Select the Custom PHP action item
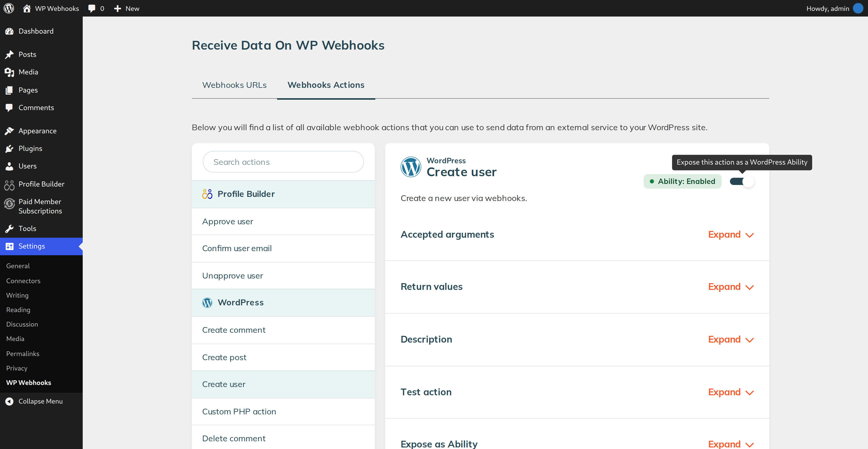This screenshot has width=868, height=449. click(x=283, y=412)
